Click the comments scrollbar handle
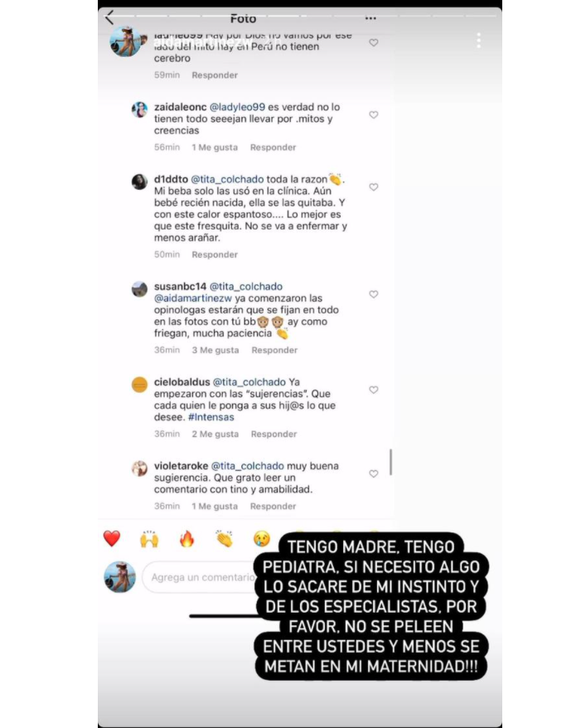The height and width of the screenshot is (728, 581). [x=390, y=462]
